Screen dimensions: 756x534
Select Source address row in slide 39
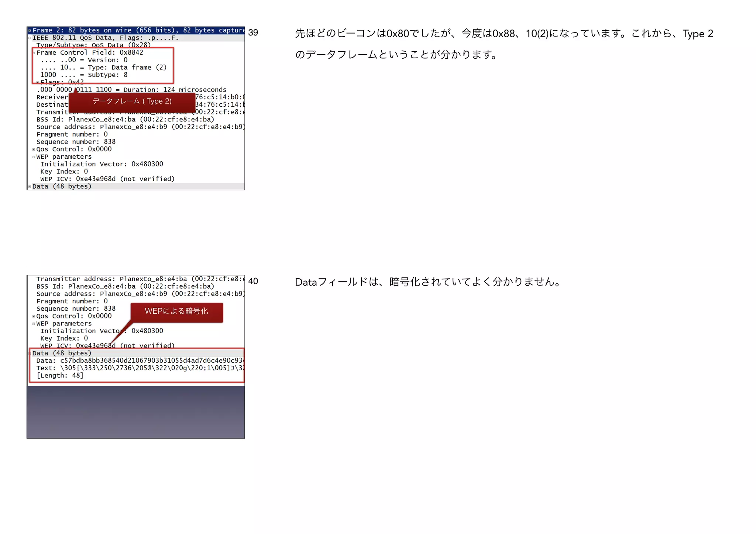(140, 127)
